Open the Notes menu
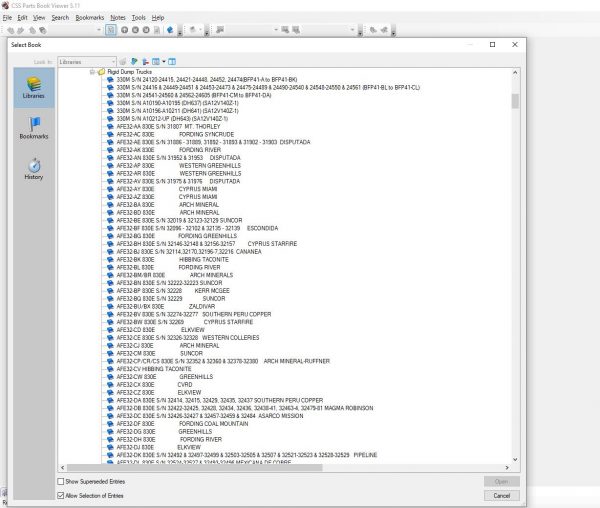 (117, 18)
